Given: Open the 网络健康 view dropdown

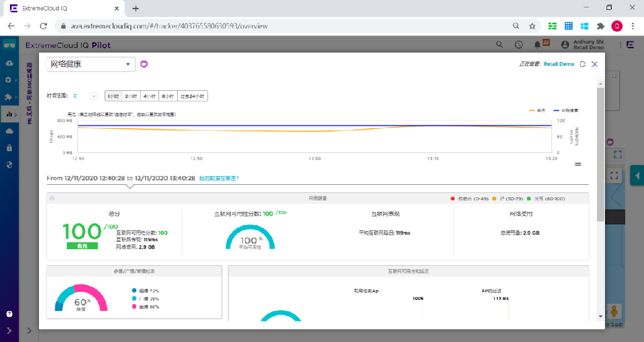Looking at the screenshot, I should tap(91, 64).
